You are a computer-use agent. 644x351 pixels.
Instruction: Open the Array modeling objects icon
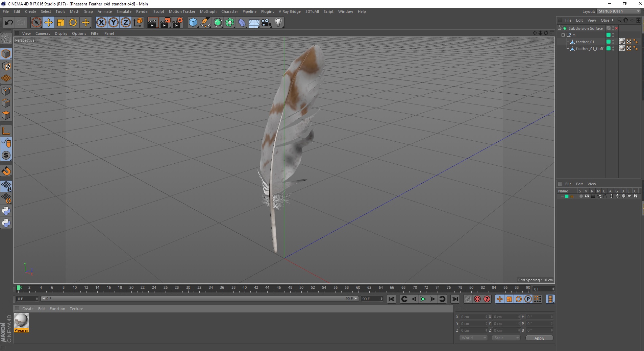[x=230, y=23]
